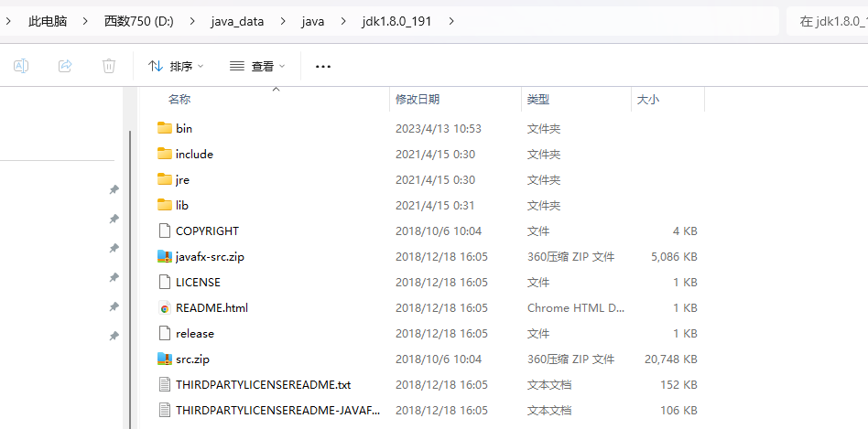The width and height of the screenshot is (868, 429).
Task: Expand chevron after java_data
Action: [x=283, y=22]
